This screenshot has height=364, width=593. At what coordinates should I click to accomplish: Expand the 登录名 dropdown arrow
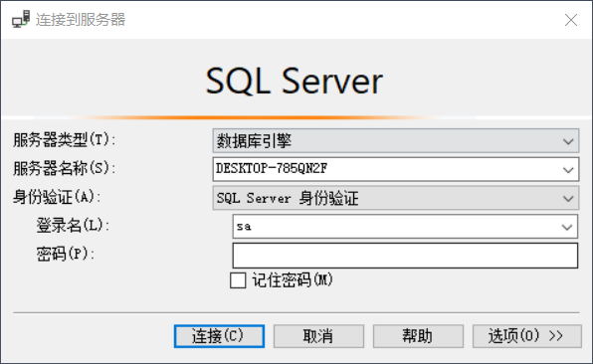[566, 227]
